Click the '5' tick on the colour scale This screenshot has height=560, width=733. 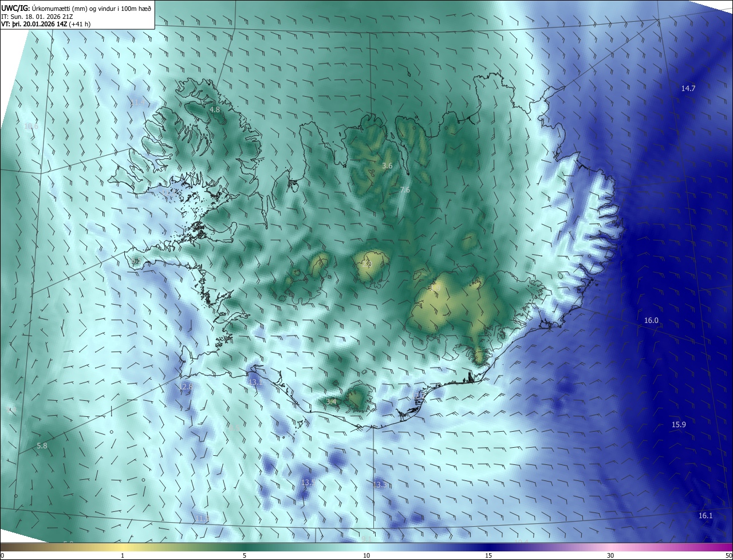point(245,555)
